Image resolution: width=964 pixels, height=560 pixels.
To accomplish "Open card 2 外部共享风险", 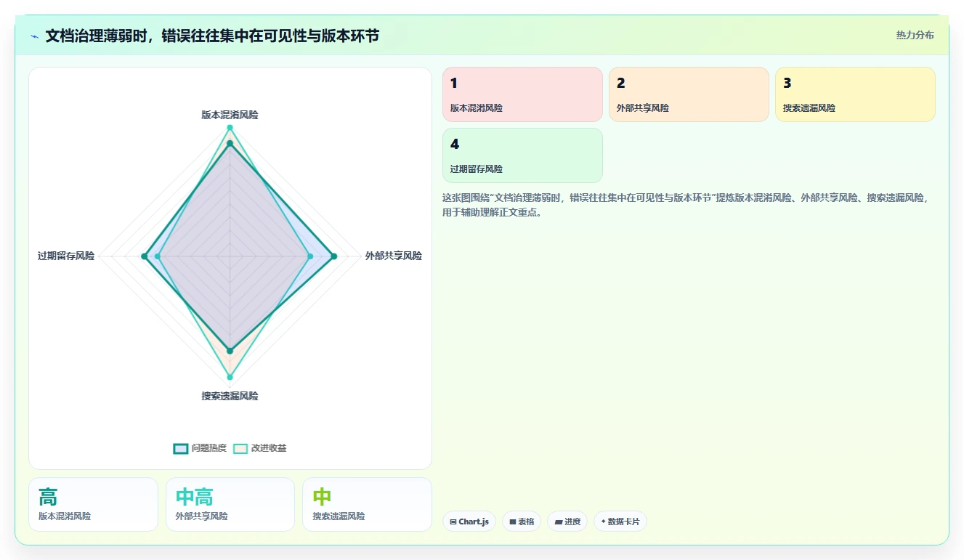I will [689, 94].
